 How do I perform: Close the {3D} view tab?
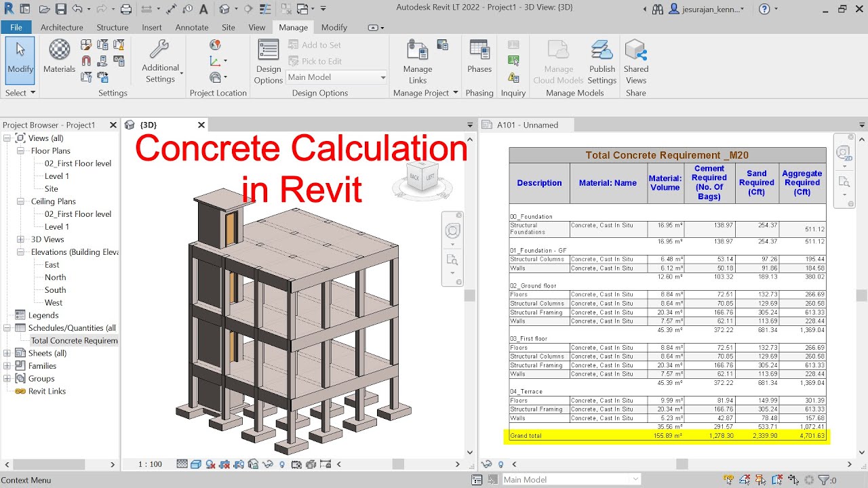(201, 125)
